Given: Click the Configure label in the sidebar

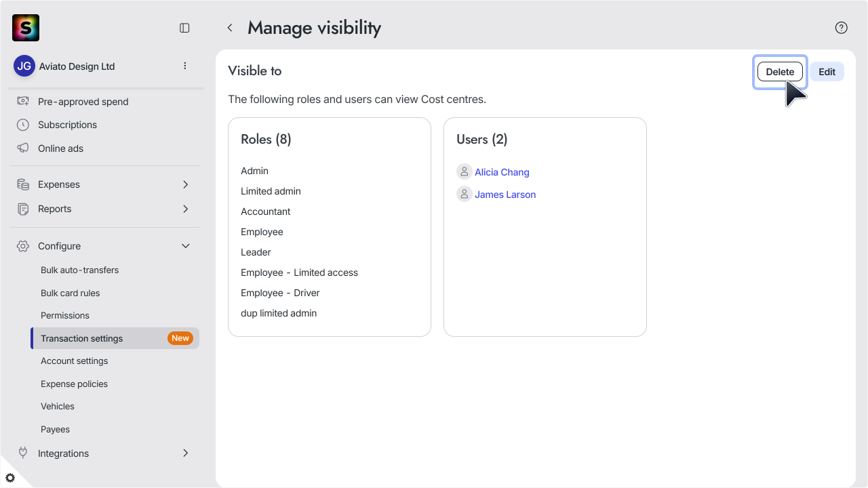Looking at the screenshot, I should [x=59, y=246].
